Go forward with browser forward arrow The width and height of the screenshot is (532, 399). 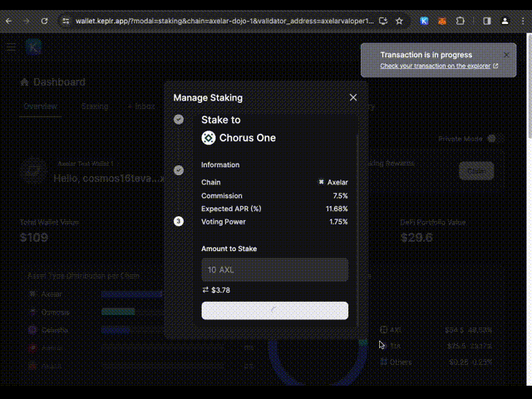[x=27, y=21]
